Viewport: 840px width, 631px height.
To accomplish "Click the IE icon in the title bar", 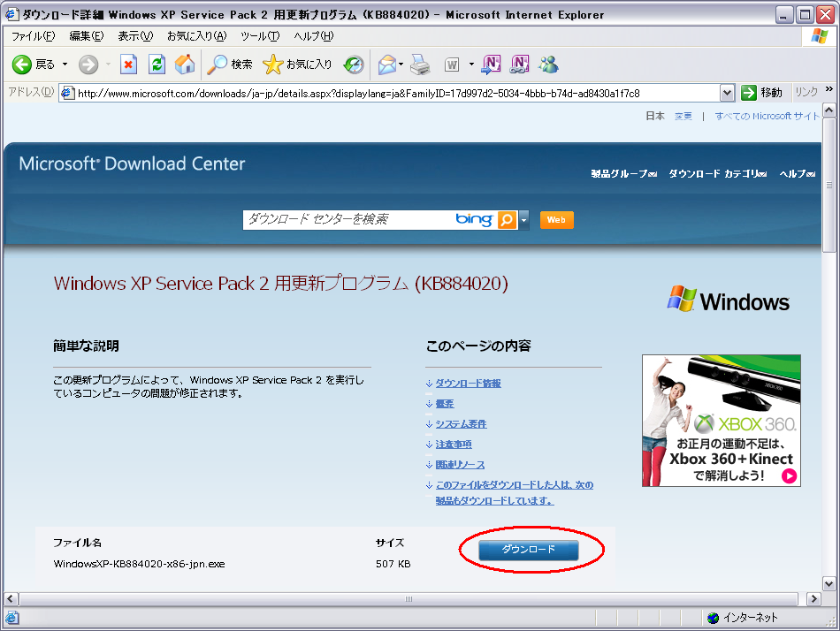I will 11,14.
